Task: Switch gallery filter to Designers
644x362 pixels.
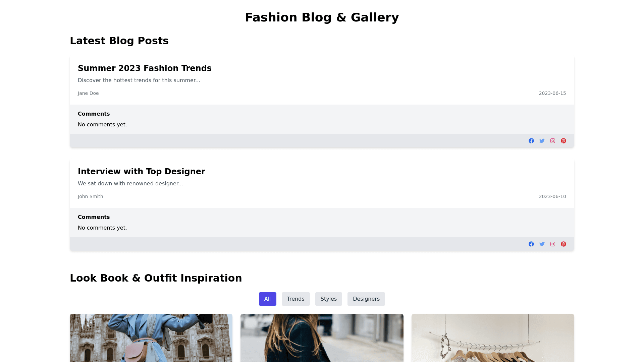Action: click(366, 299)
